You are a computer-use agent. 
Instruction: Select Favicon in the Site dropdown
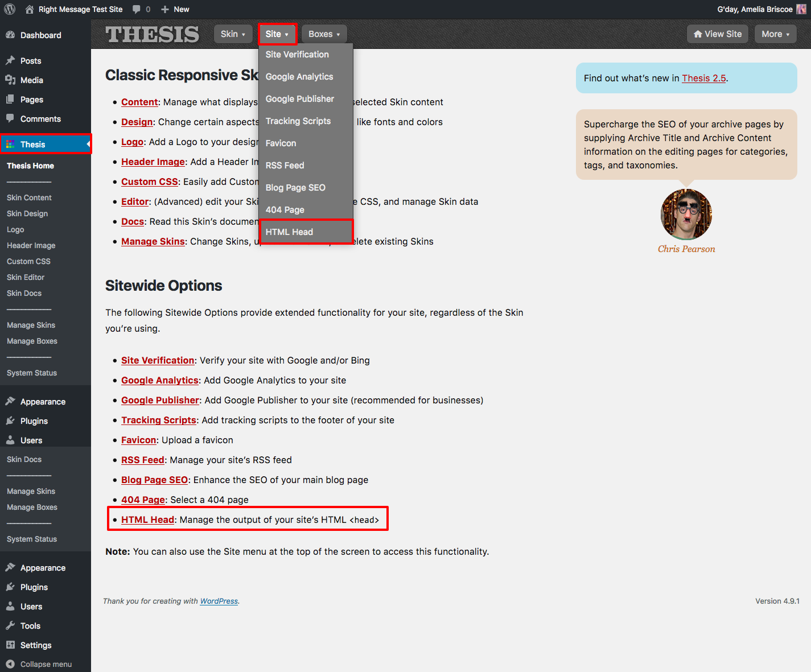[x=306, y=143]
